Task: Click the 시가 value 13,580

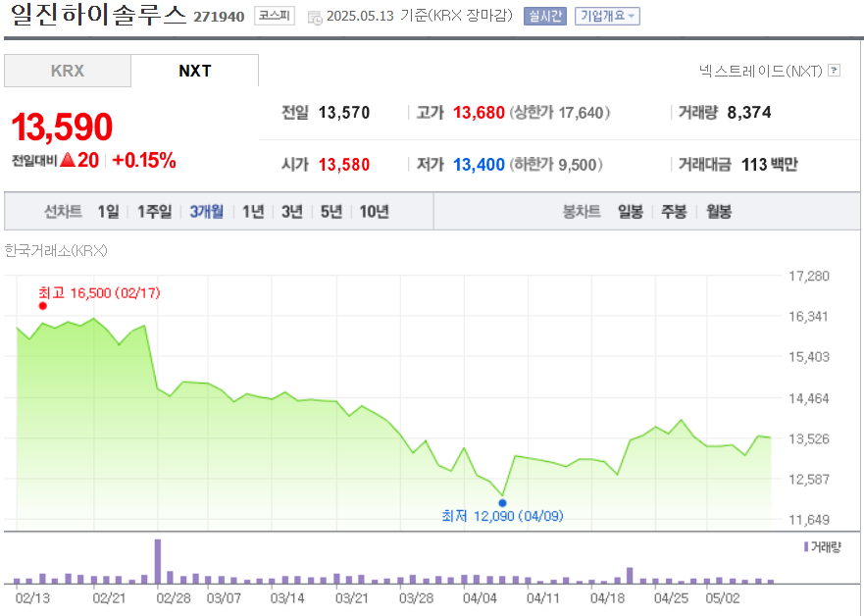Action: (344, 165)
